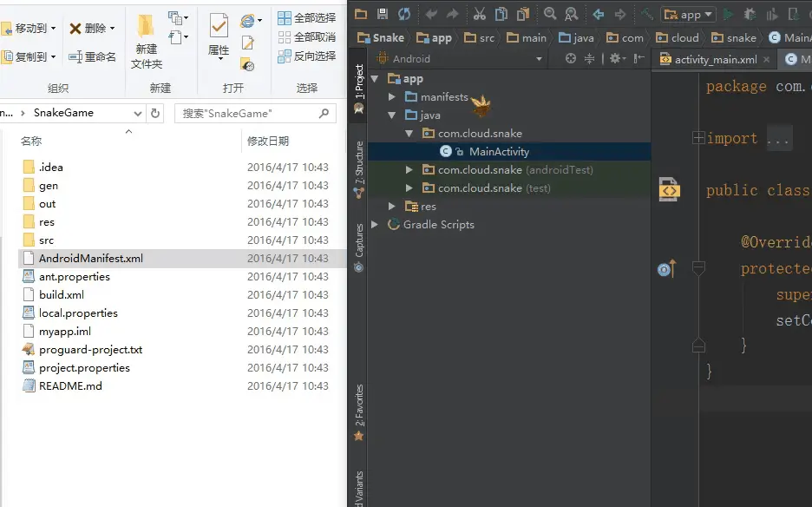
Task: Click the Explorer address bar refresh icon
Action: click(155, 113)
